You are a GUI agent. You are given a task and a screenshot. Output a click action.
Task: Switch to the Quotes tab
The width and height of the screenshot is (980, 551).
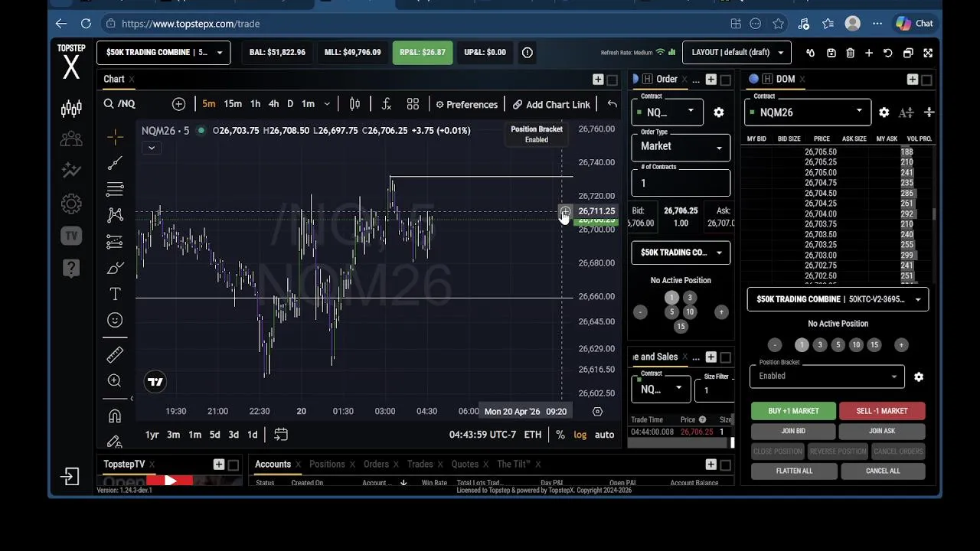[x=465, y=465]
